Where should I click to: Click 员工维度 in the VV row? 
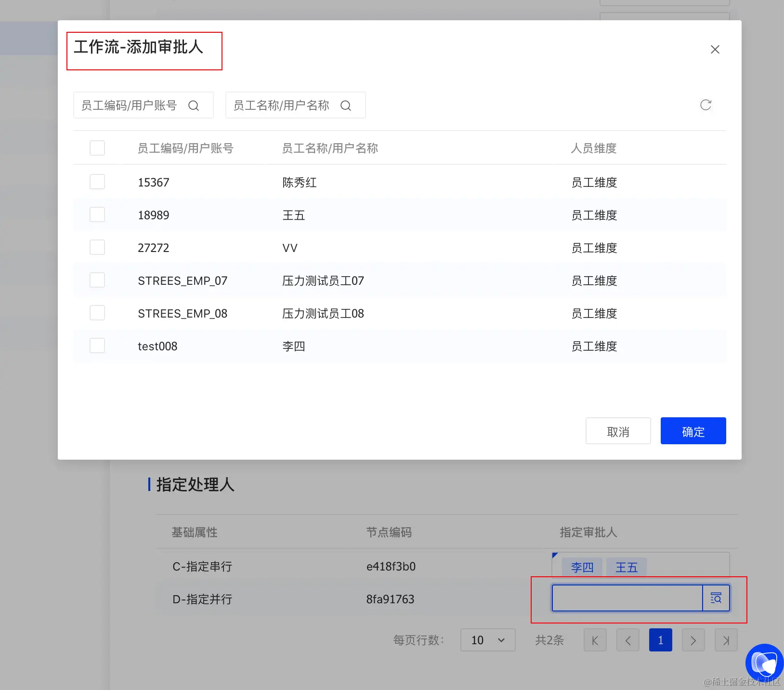(x=594, y=248)
